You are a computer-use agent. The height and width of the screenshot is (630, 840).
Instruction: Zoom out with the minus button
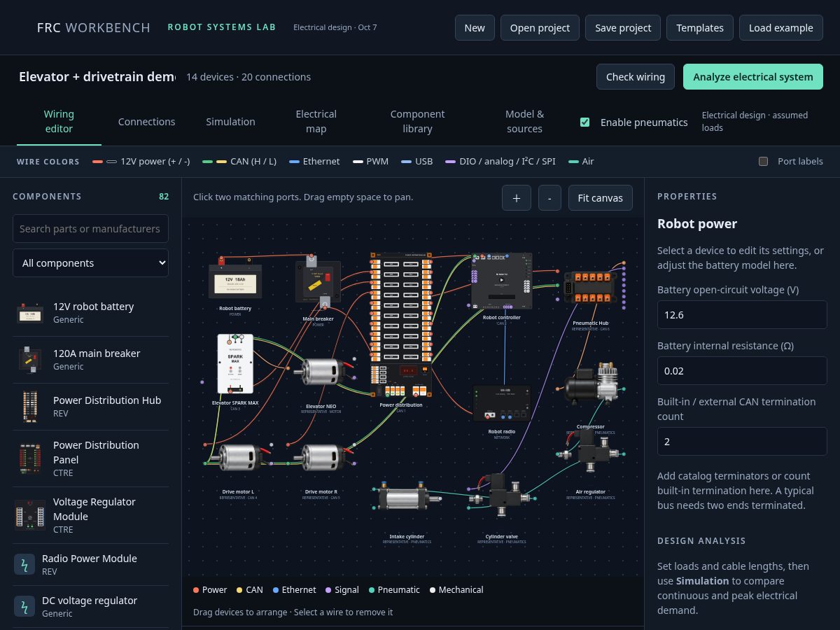coord(549,198)
